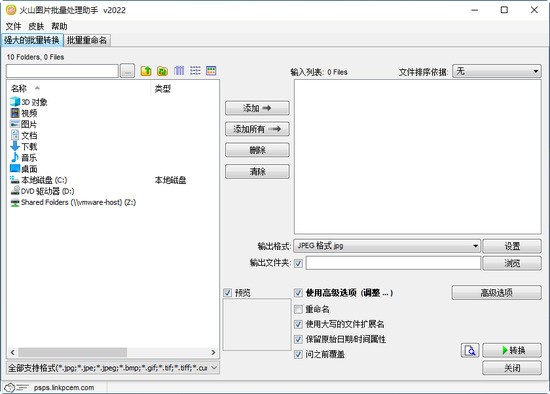Toggle the 使用高级选项 checkbox

click(298, 293)
